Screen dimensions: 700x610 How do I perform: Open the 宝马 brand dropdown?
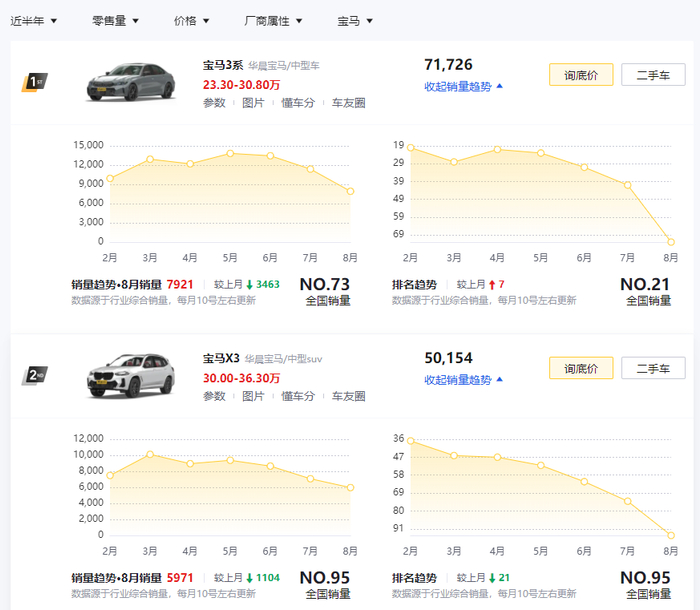(355, 20)
